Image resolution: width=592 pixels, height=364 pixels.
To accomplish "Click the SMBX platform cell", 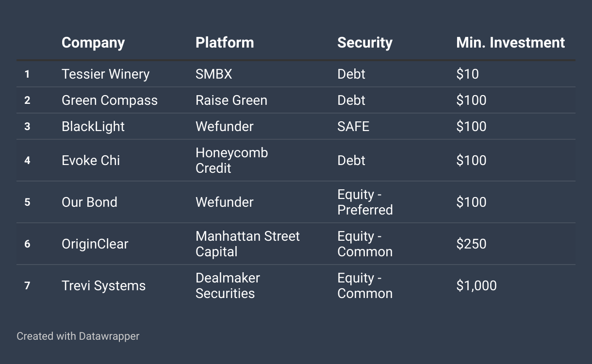I will tap(214, 74).
